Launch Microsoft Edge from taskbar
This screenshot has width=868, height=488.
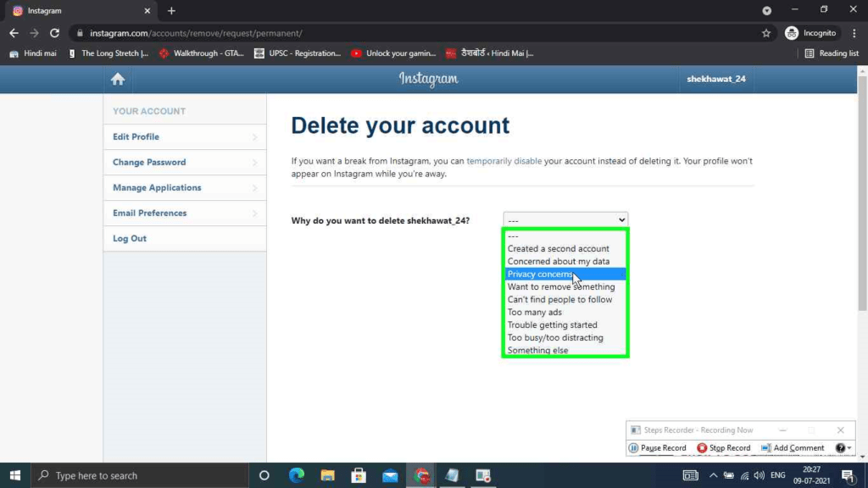coord(297,475)
